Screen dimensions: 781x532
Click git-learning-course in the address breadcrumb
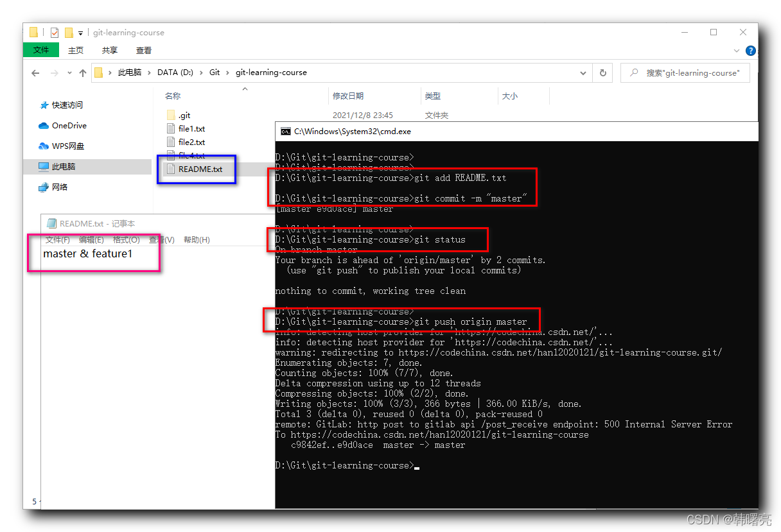click(271, 73)
